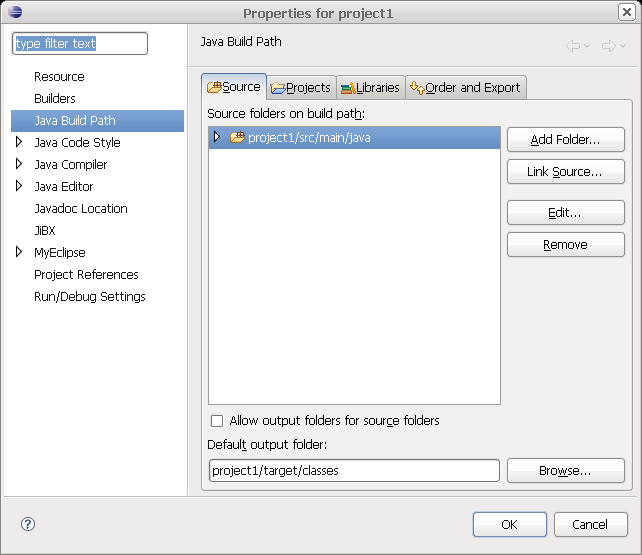Click the help question mark icon
The image size is (642, 555).
coord(28,524)
